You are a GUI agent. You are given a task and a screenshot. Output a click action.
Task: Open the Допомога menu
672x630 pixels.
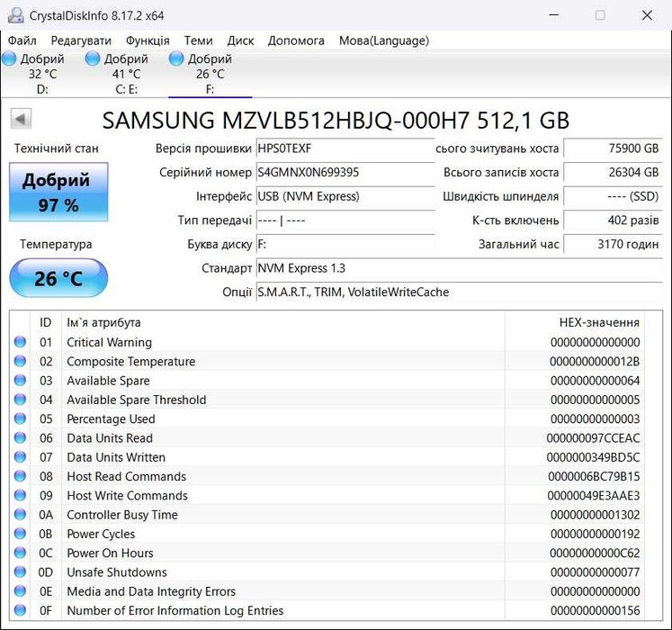[296, 40]
